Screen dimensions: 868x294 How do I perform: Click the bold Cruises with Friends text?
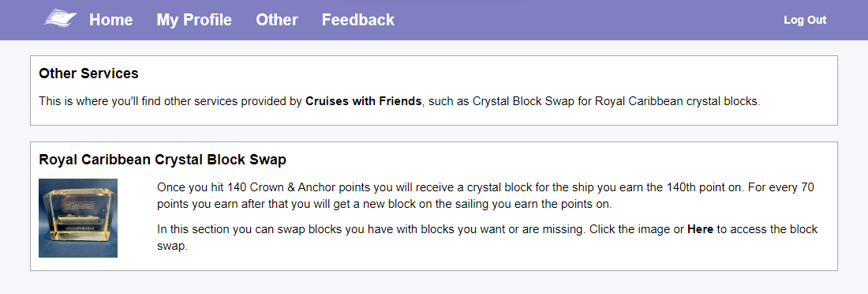pyautogui.click(x=364, y=102)
